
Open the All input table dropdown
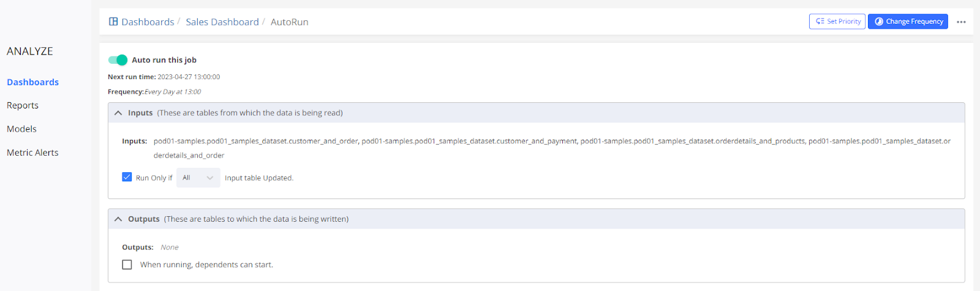198,178
